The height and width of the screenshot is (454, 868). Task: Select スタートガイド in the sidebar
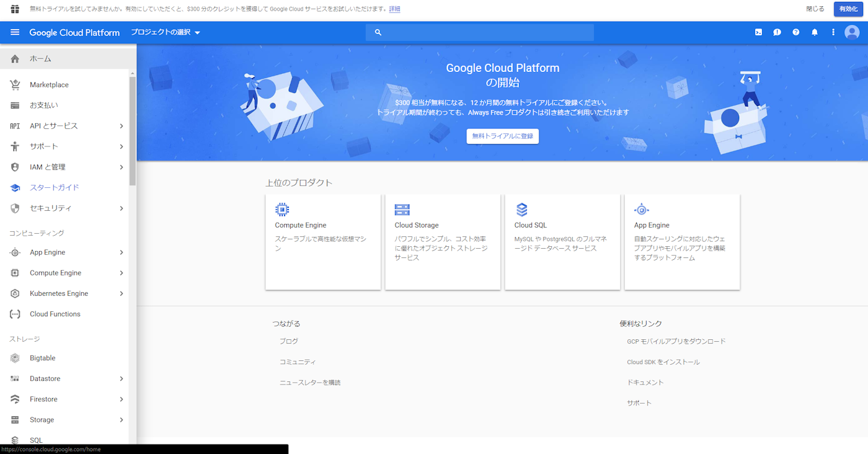64,187
